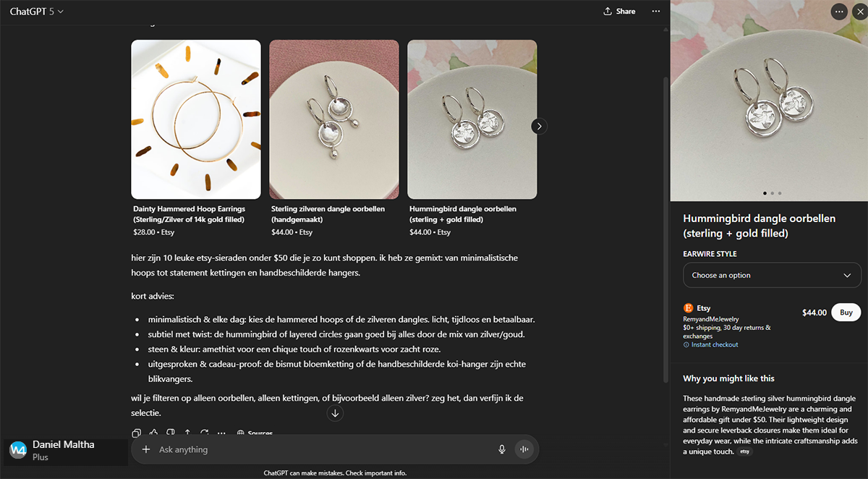Regenerate the response
This screenshot has width=868, height=479.
[204, 433]
